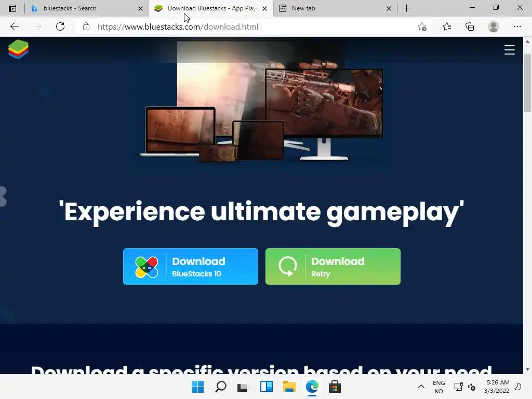Refresh the BlueStacks download page
The width and height of the screenshot is (532, 399).
pyautogui.click(x=60, y=26)
